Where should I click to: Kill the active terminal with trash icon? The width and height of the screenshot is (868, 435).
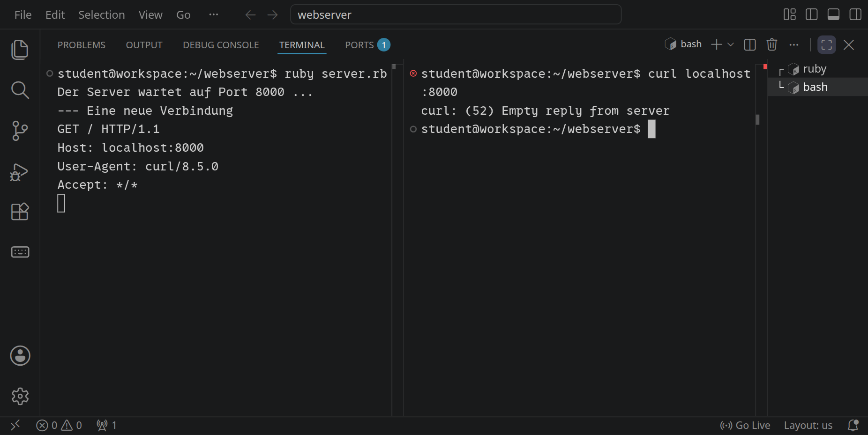[772, 44]
